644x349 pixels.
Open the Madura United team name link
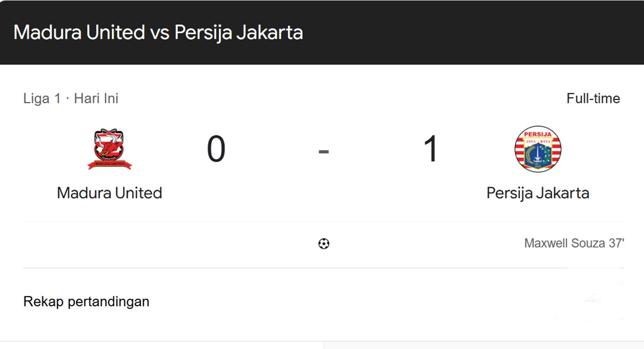pyautogui.click(x=109, y=193)
